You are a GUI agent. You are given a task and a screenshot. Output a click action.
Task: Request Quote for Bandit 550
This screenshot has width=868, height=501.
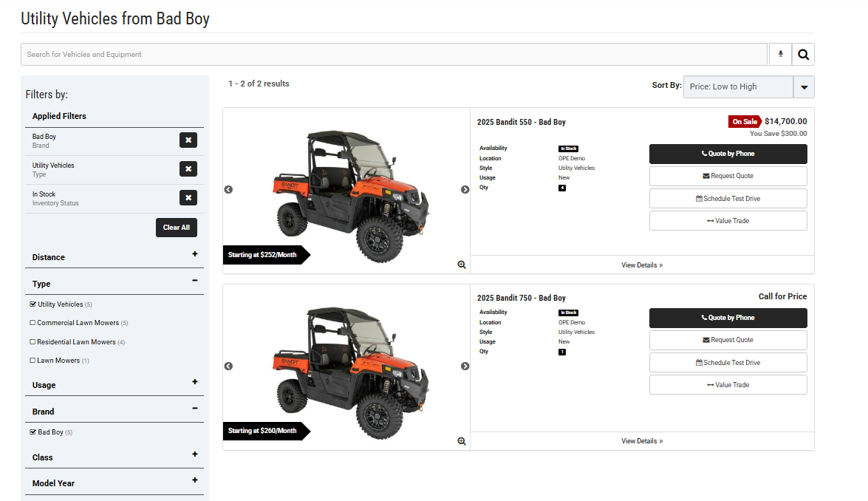tap(728, 176)
